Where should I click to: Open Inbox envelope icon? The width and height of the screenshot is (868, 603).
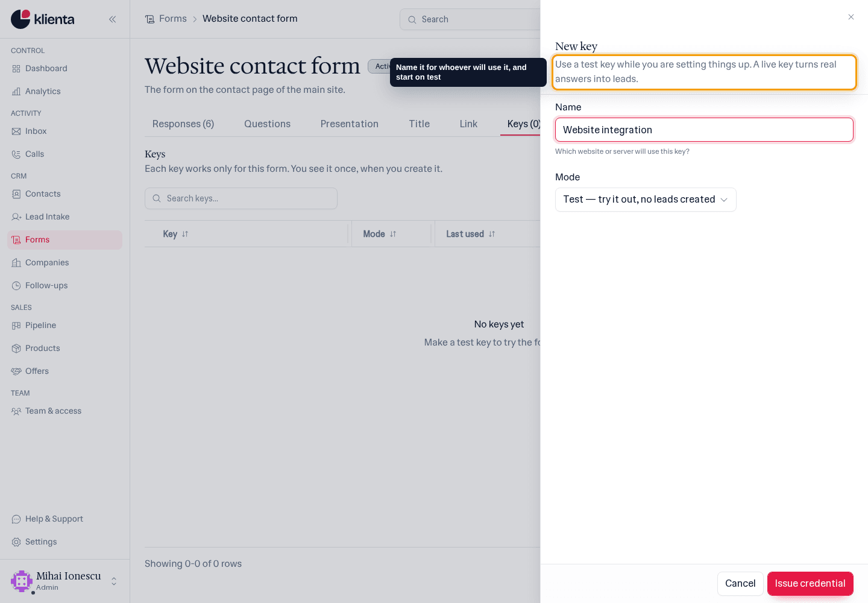(x=16, y=131)
